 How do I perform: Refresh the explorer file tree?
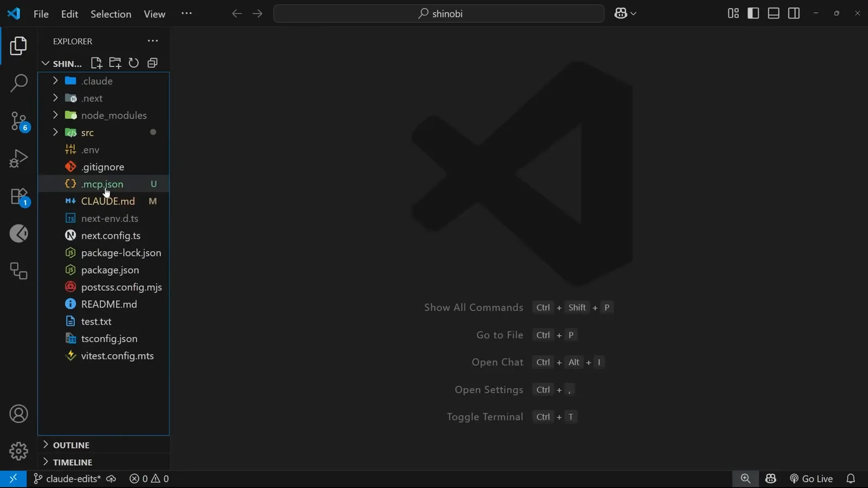click(133, 63)
